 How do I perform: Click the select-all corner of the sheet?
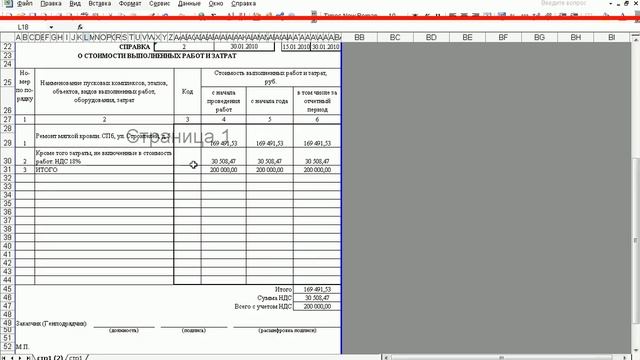[x=7, y=37]
